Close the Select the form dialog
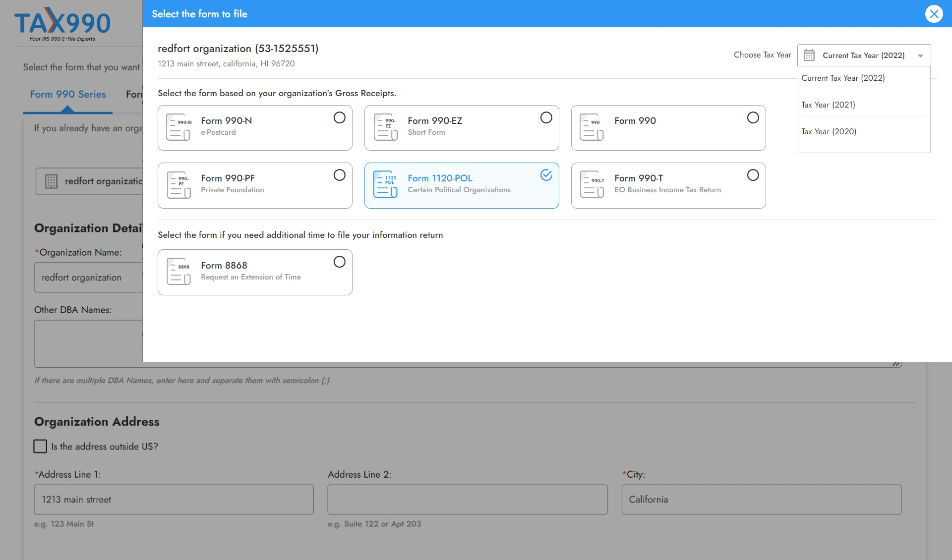The width and height of the screenshot is (952, 560). click(934, 14)
